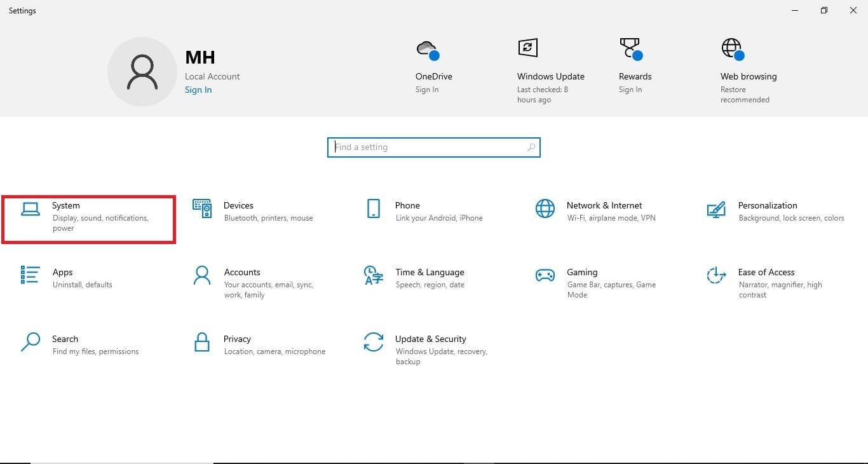Click the Accounts person icon
Image resolution: width=868 pixels, height=464 pixels.
(x=202, y=275)
